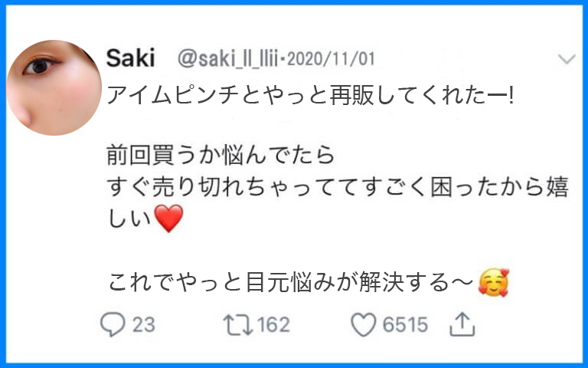
Task: Click the text しい before the red heart
Action: (x=129, y=222)
